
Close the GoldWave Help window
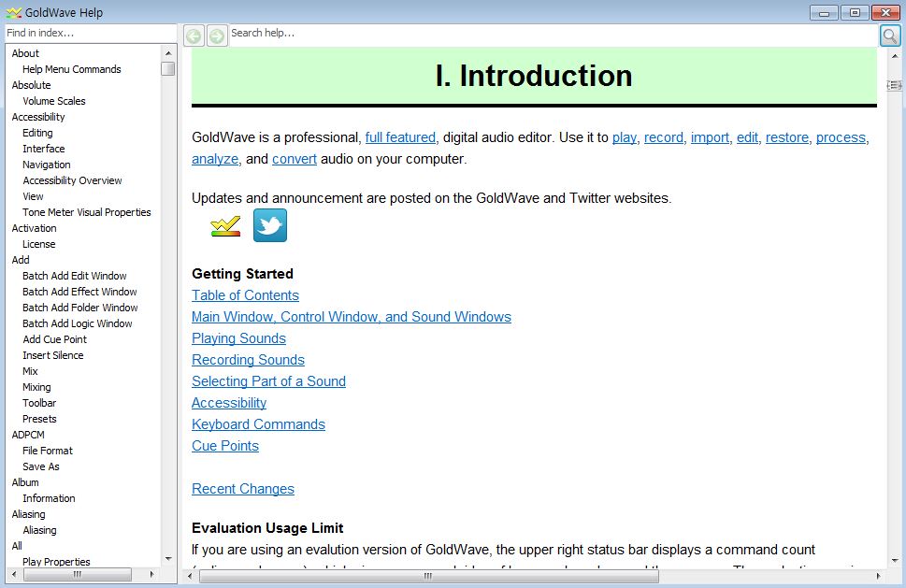click(x=885, y=12)
